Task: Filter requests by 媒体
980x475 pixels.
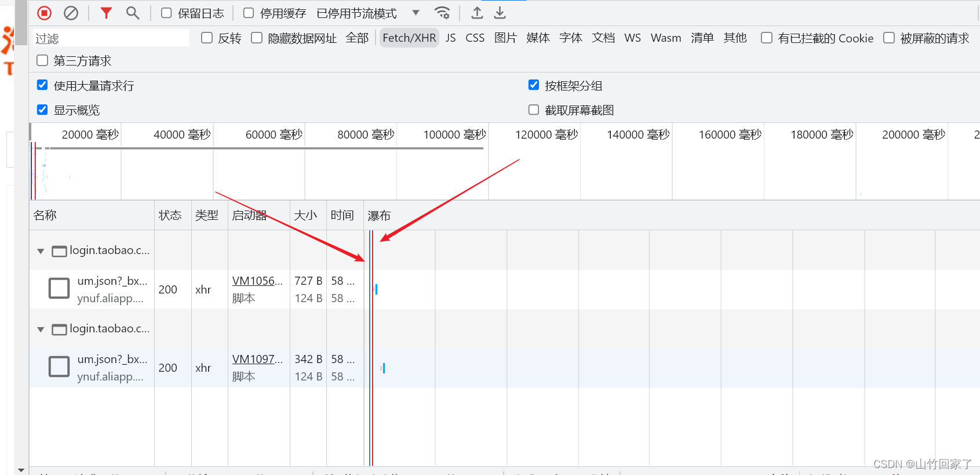Action: [x=538, y=38]
